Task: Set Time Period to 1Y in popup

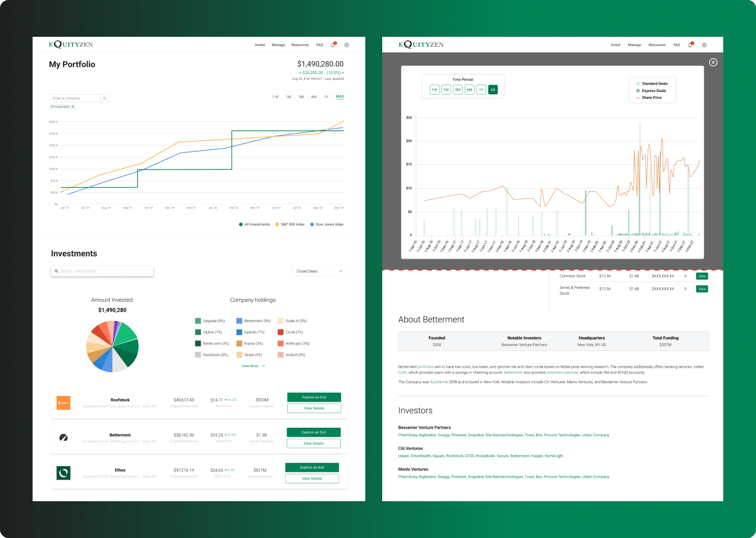Action: tap(481, 90)
